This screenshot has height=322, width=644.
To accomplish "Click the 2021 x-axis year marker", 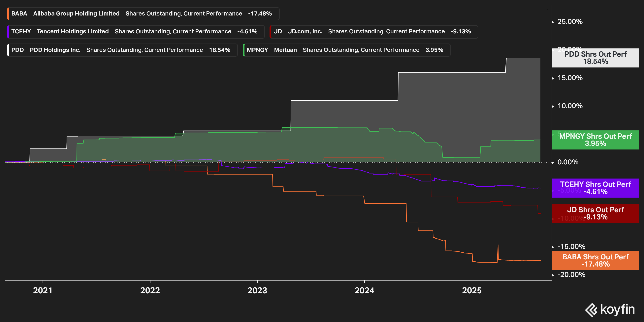I will (x=43, y=291).
